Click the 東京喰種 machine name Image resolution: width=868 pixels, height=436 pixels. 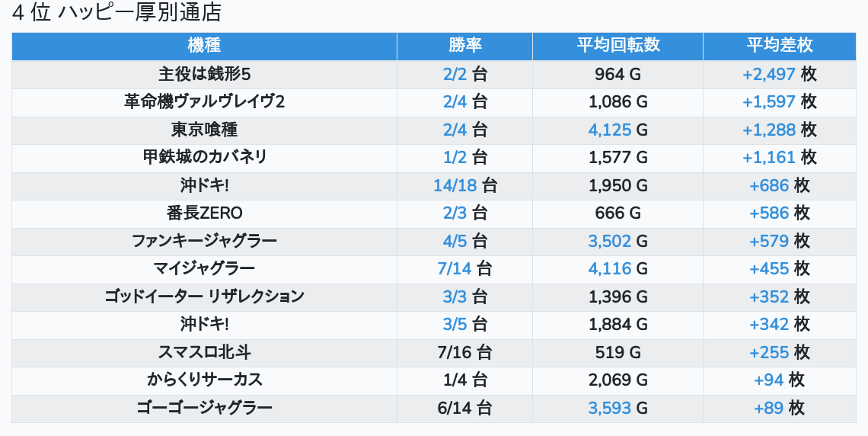point(204,130)
